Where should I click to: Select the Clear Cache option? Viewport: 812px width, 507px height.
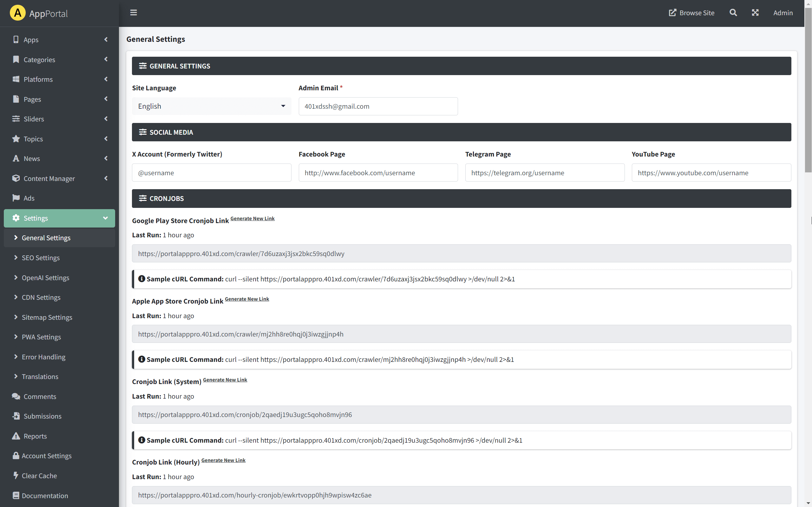(39, 476)
